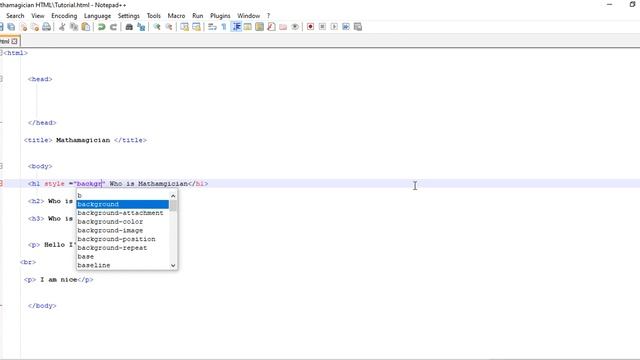Undo the last edit with green arrow

coord(101,27)
